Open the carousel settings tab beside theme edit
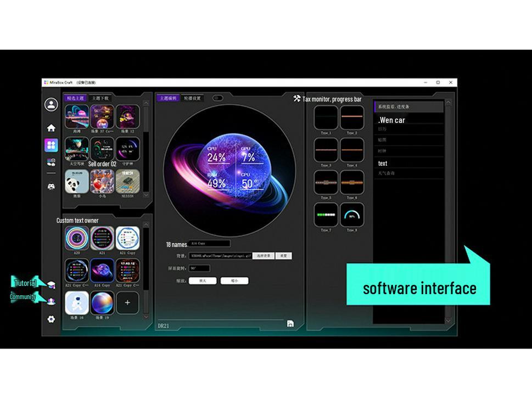 192,98
